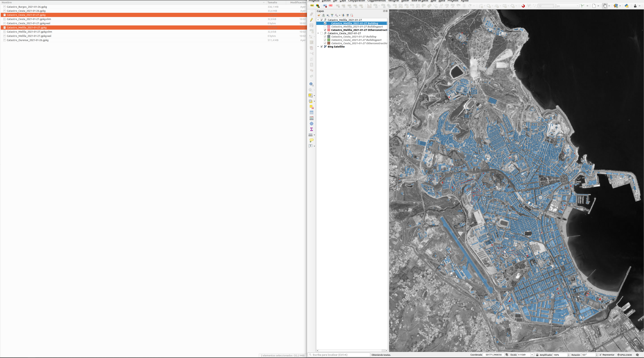Sort files by Tamaño column header

272,2
